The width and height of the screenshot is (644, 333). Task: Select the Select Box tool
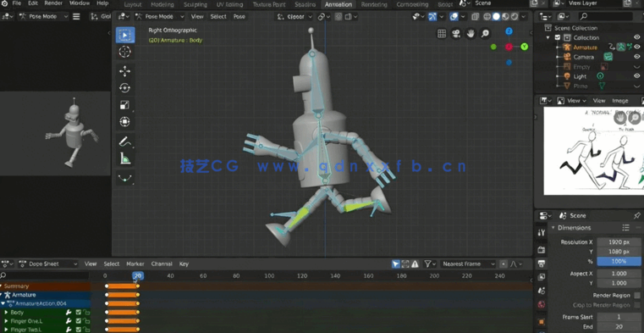pos(125,35)
